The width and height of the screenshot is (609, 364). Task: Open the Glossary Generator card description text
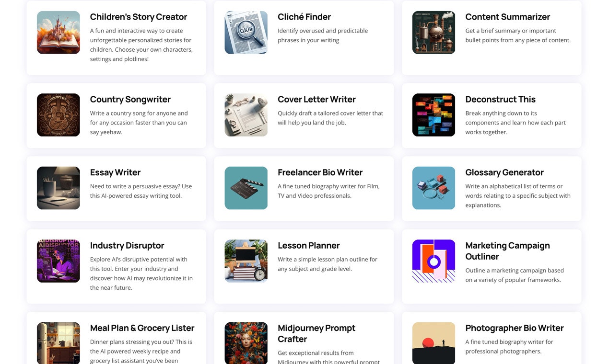point(518,195)
